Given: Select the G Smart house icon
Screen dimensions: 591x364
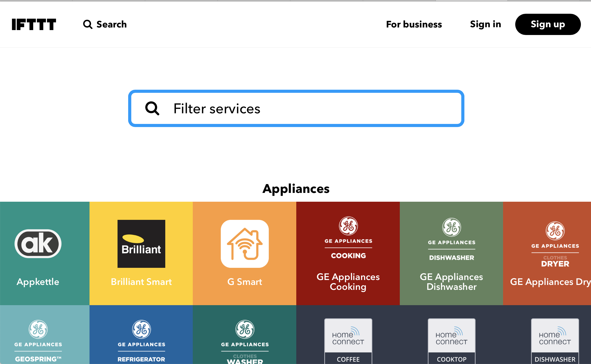Looking at the screenshot, I should coord(245,244).
